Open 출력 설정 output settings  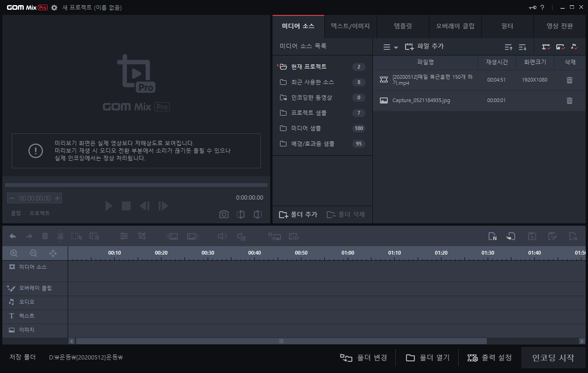(490, 358)
